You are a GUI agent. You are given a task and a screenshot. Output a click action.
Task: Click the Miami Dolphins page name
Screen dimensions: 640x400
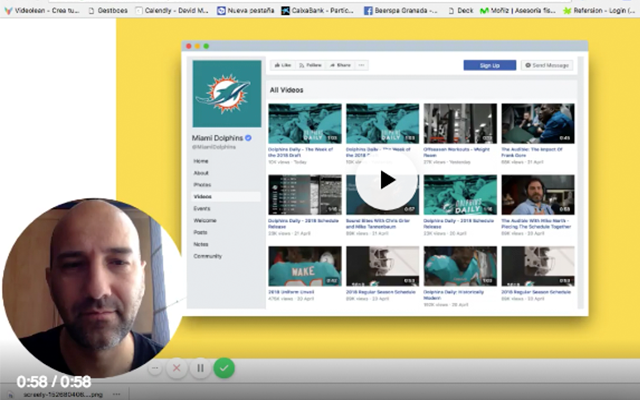tap(218, 138)
